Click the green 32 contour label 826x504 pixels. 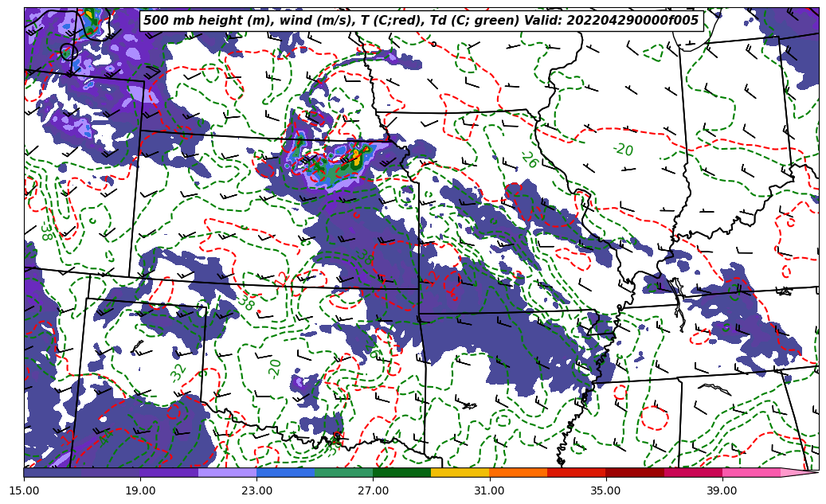click(x=178, y=371)
